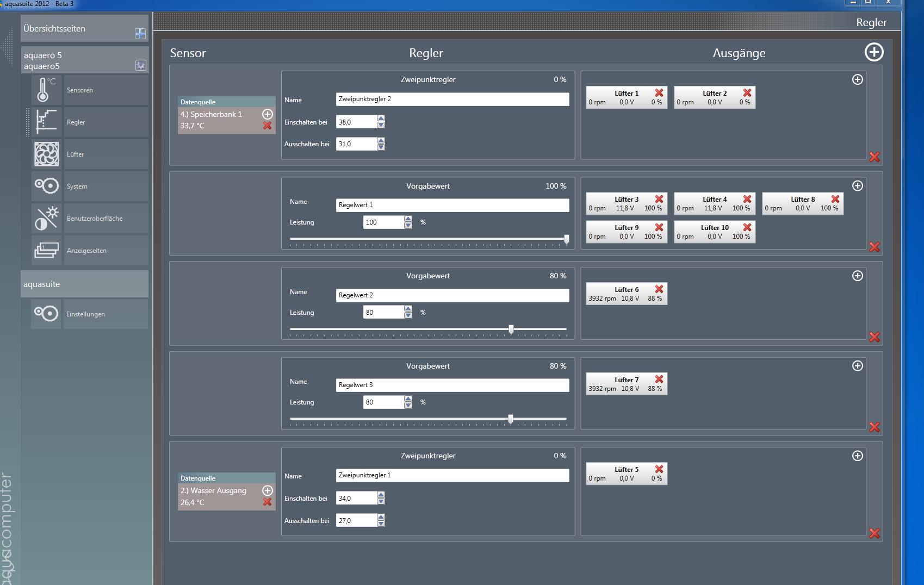Open the Sensoren thermometer icon
Image resolution: width=924 pixels, height=585 pixels.
(46, 90)
